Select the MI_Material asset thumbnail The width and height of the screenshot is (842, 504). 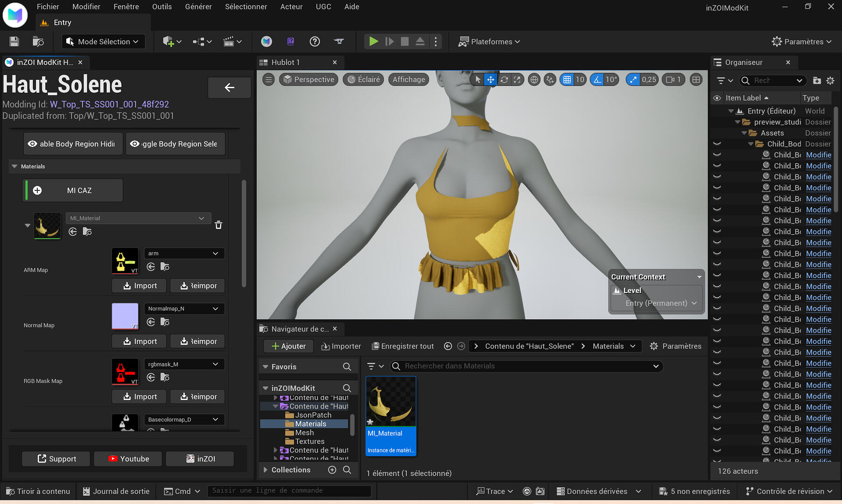390,401
